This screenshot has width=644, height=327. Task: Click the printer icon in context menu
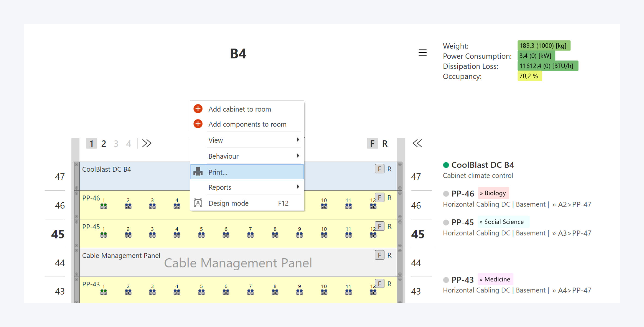point(198,172)
